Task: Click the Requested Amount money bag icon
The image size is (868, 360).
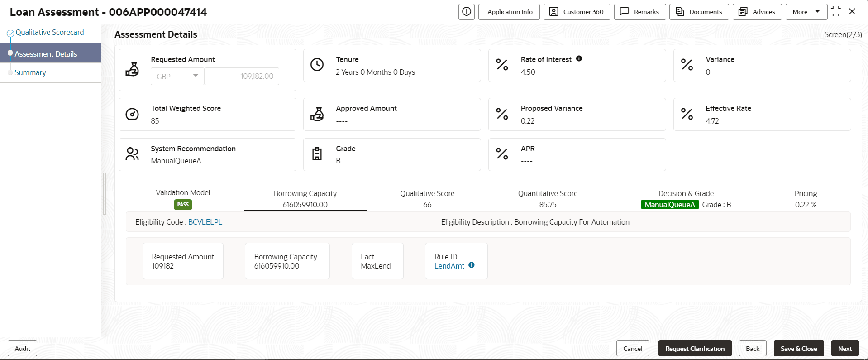Action: 132,69
